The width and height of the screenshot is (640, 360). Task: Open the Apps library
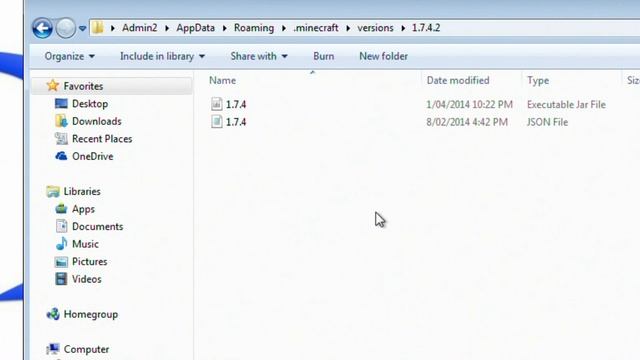[83, 209]
